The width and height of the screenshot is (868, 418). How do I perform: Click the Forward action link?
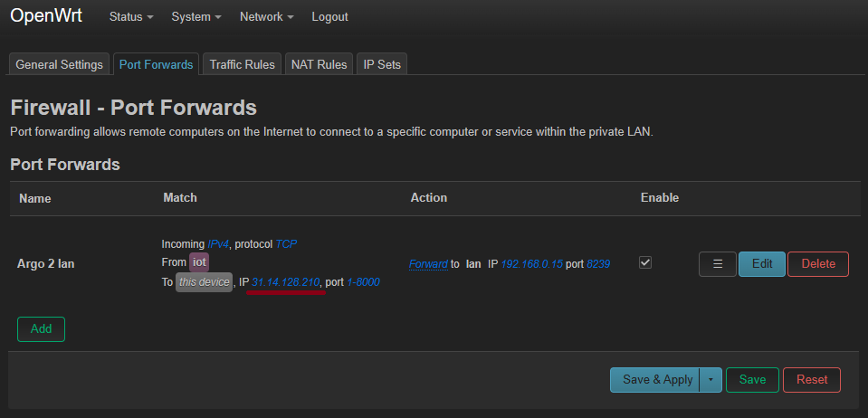(x=428, y=264)
